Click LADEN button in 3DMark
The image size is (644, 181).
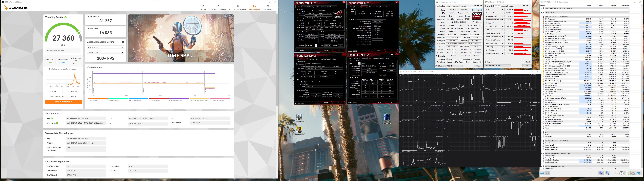(53, 92)
